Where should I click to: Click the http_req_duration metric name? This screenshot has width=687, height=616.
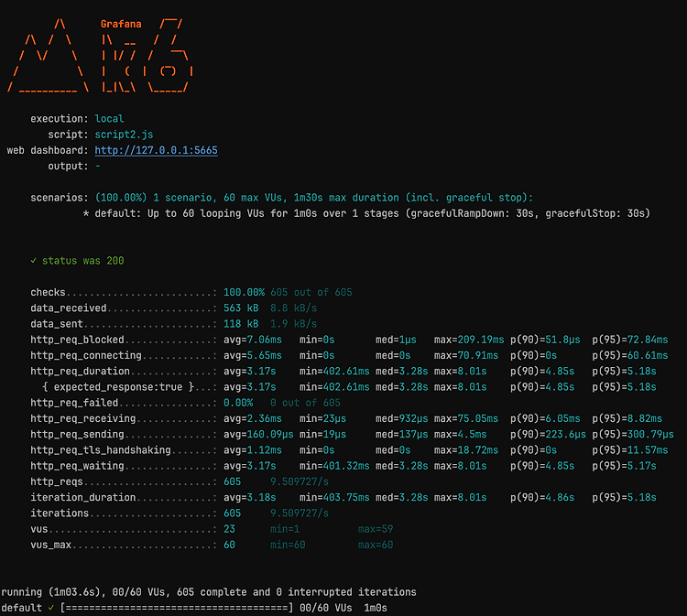click(81, 372)
